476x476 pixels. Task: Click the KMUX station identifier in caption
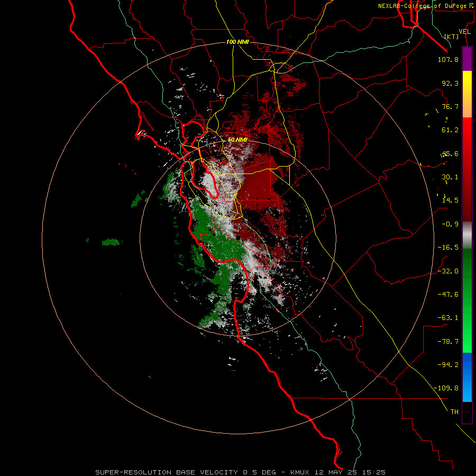(x=301, y=472)
